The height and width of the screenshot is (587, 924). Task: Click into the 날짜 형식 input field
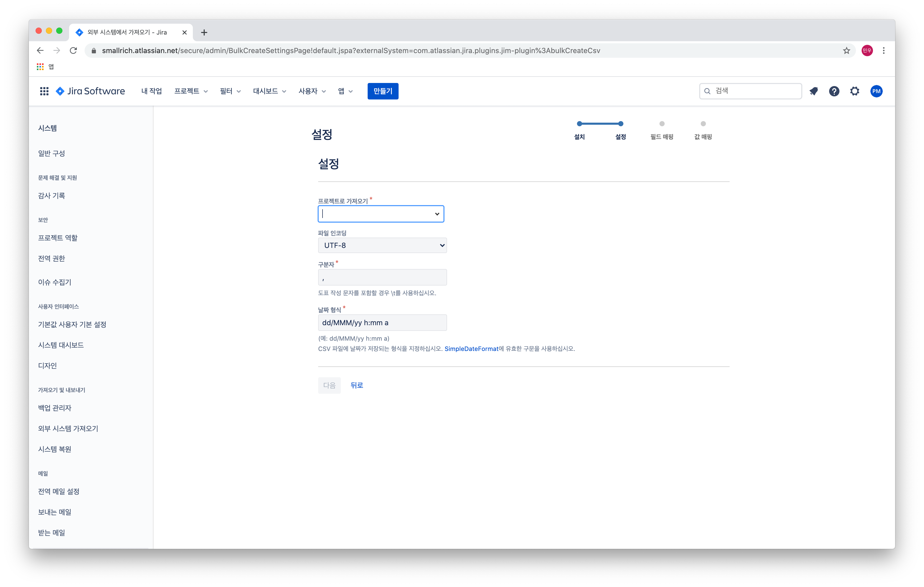click(x=382, y=322)
